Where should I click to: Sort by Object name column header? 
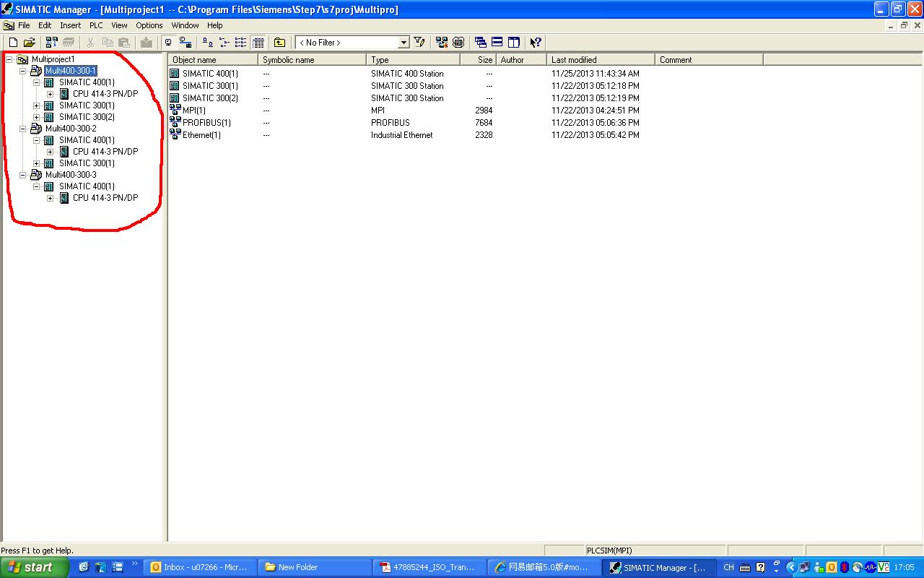tap(213, 60)
